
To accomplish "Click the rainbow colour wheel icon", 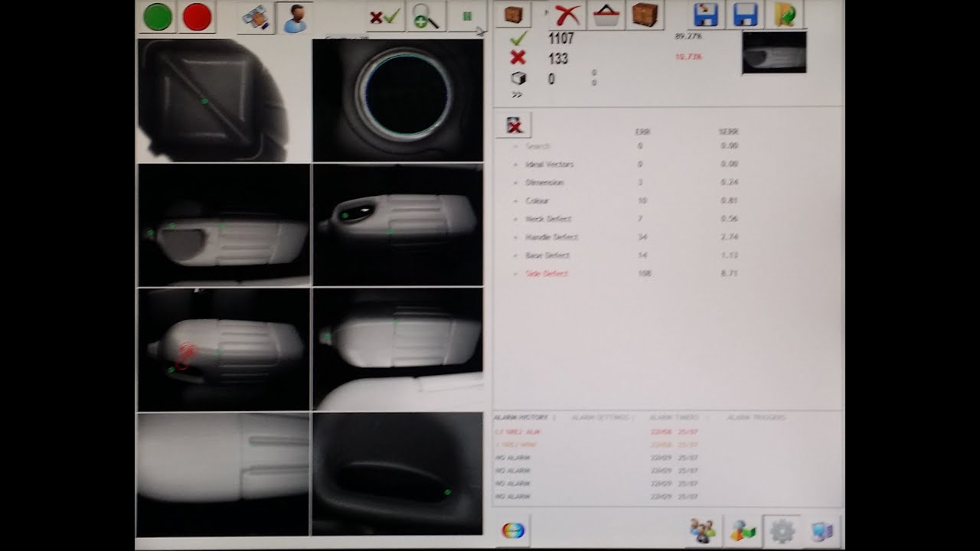I will (x=513, y=530).
